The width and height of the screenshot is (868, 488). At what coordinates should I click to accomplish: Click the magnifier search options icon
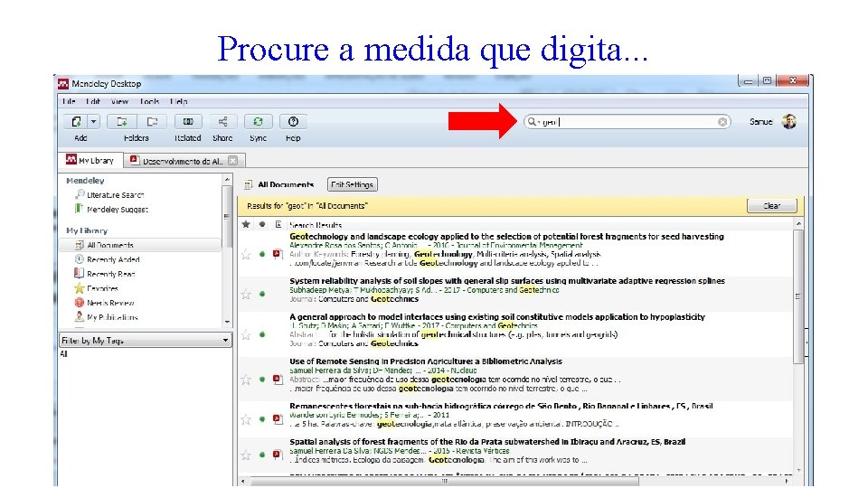coord(532,122)
